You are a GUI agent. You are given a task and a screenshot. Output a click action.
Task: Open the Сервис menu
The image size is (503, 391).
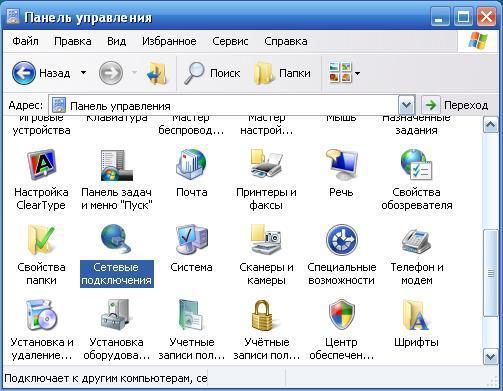coord(230,41)
